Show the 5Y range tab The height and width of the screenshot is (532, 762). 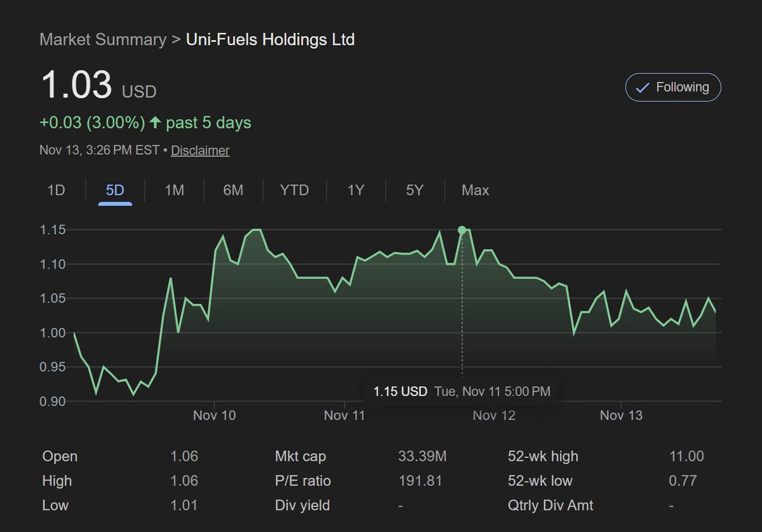click(415, 190)
